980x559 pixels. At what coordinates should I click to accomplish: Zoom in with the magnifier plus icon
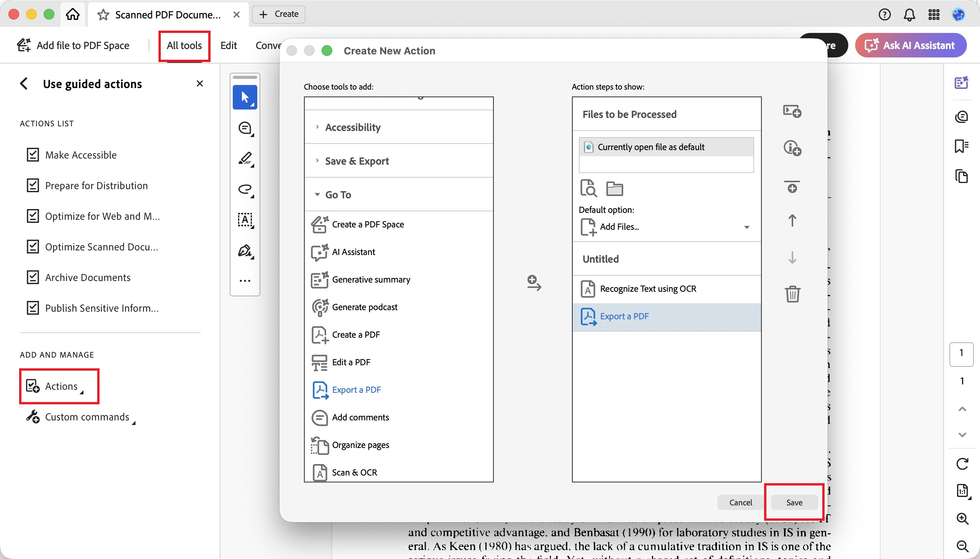pyautogui.click(x=962, y=519)
